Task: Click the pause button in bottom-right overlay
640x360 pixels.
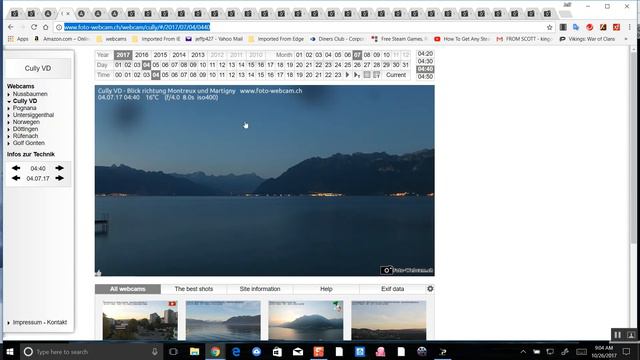Action: 618,335
